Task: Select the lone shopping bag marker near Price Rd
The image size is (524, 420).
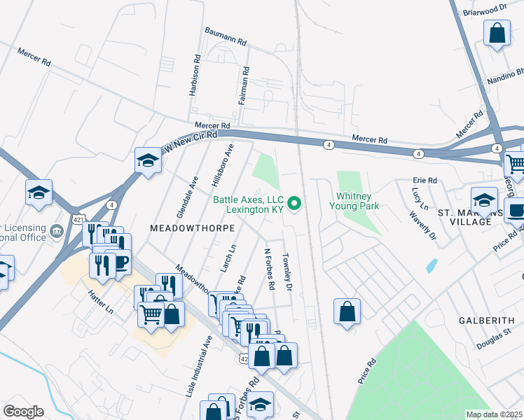Action: tap(347, 314)
